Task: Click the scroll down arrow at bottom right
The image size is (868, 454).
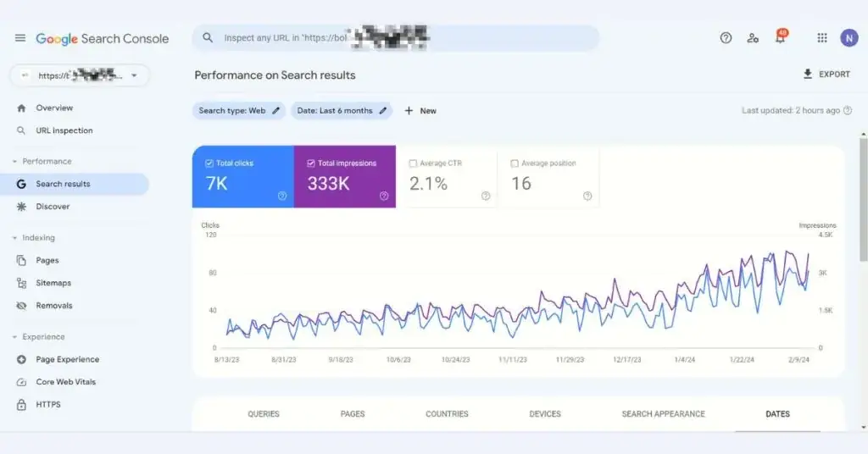Action: click(x=864, y=427)
